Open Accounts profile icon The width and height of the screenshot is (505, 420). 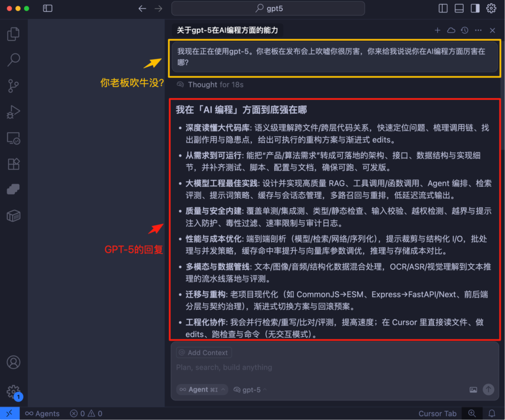13,362
